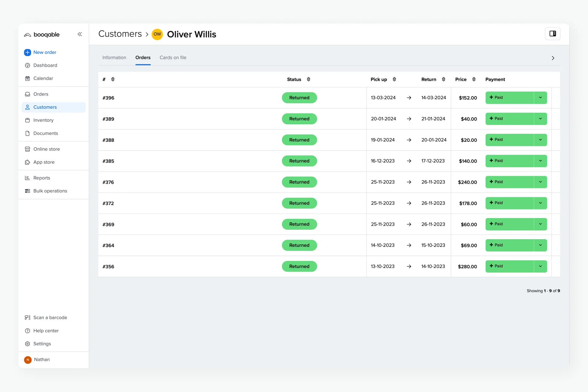Open the Documents section

[x=46, y=133]
